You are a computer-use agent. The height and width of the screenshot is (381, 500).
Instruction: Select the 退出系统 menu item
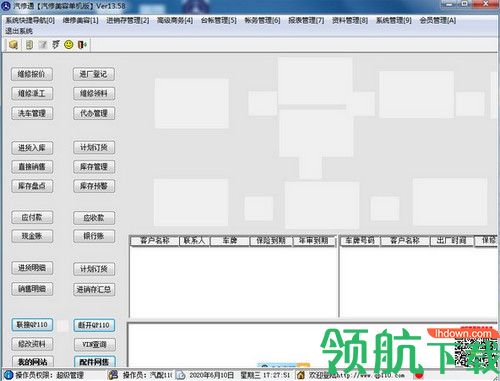pyautogui.click(x=19, y=31)
